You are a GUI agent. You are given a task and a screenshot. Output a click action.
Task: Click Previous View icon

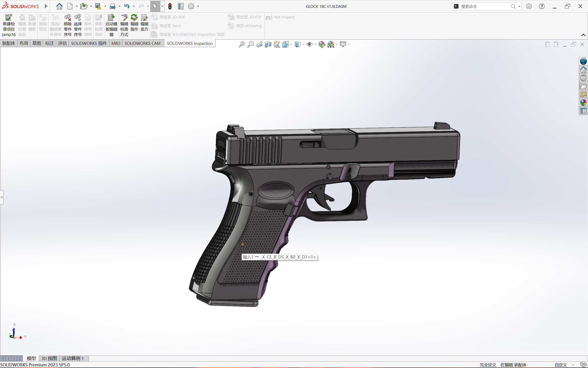(259, 44)
